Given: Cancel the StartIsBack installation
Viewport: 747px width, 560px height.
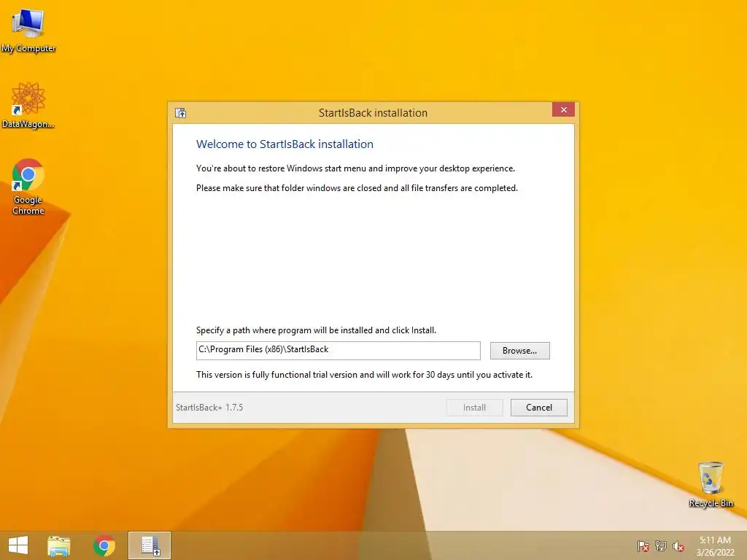Looking at the screenshot, I should coord(539,408).
